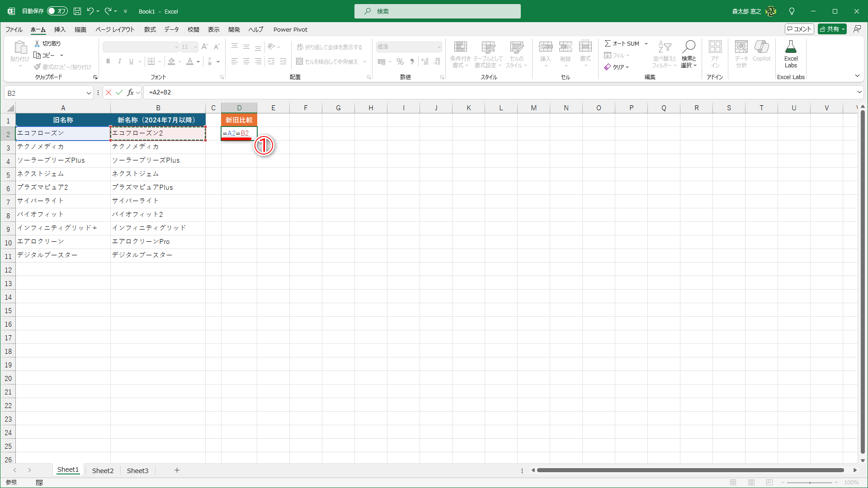Click the コメント button

(x=799, y=29)
